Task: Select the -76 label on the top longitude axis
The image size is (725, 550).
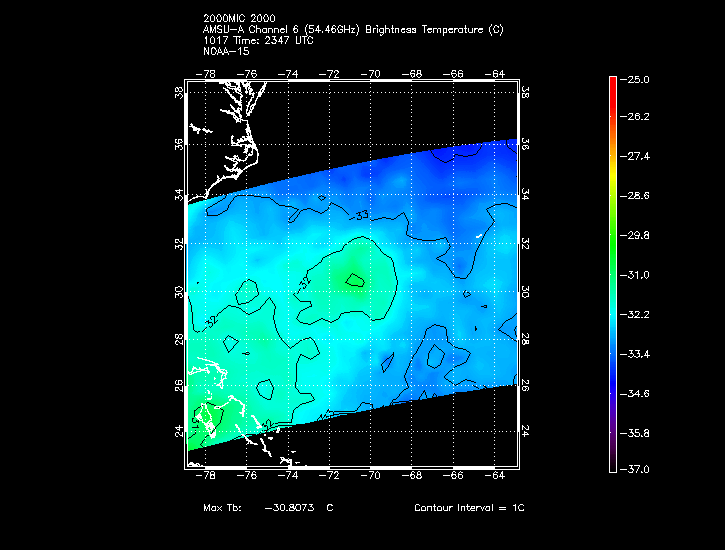Action: click(x=246, y=74)
